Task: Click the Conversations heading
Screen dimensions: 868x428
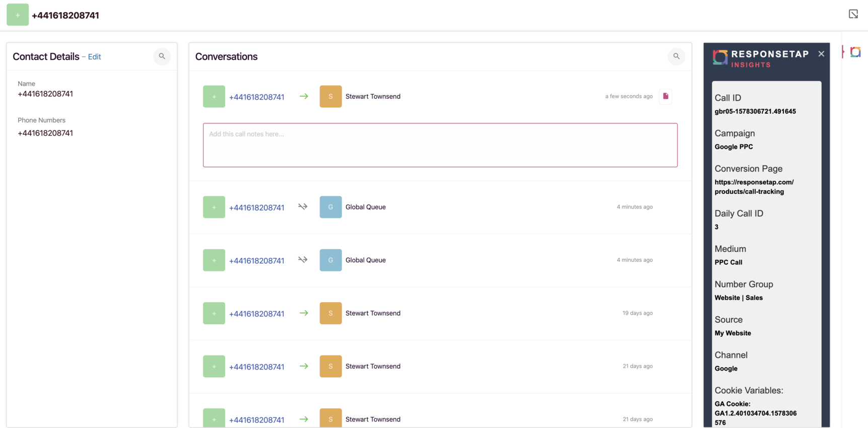Action: (x=226, y=56)
